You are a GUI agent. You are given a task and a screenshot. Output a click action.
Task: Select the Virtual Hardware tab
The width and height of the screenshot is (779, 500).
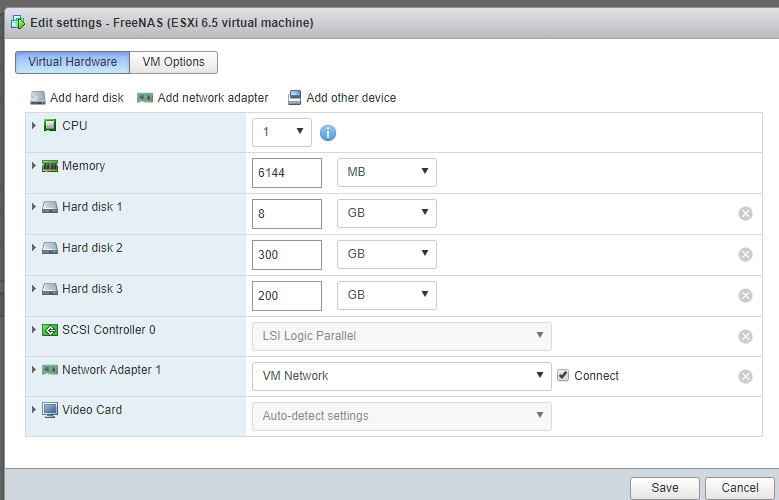point(73,62)
